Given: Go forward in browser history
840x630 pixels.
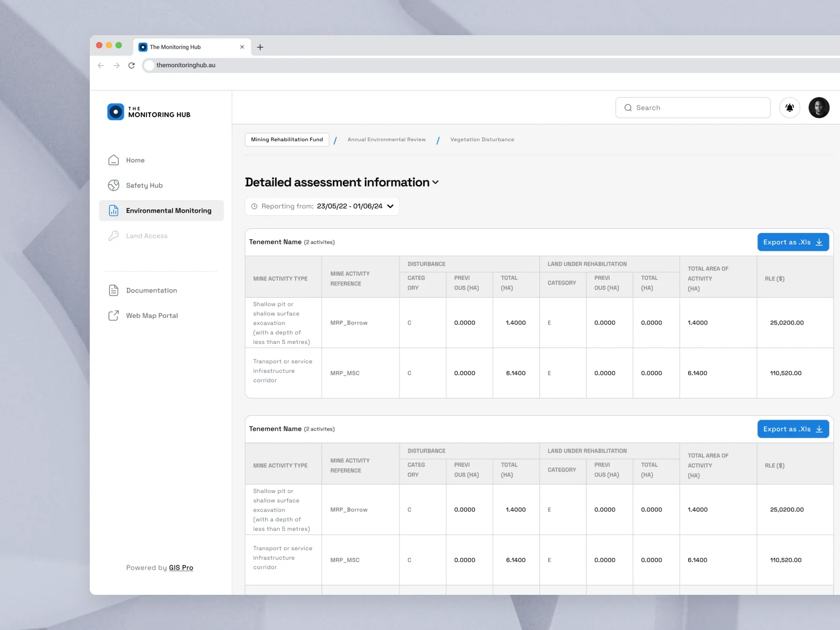Looking at the screenshot, I should [x=117, y=65].
